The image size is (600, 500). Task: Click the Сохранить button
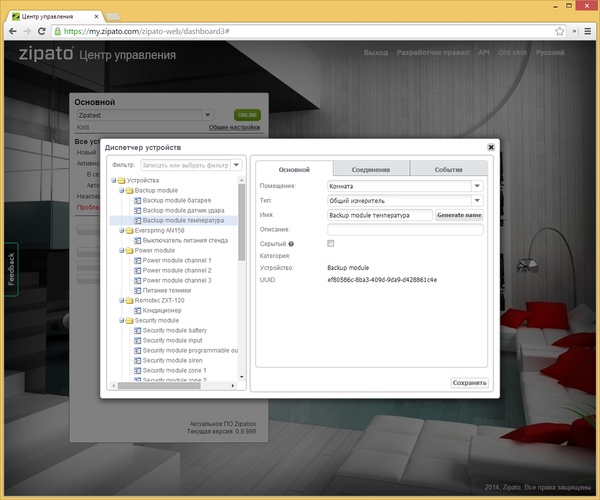click(x=469, y=382)
